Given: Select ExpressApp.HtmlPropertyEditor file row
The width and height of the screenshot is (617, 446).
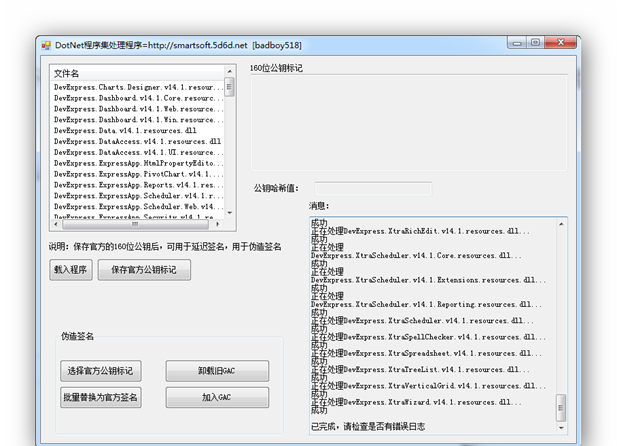Looking at the screenshot, I should [137, 163].
